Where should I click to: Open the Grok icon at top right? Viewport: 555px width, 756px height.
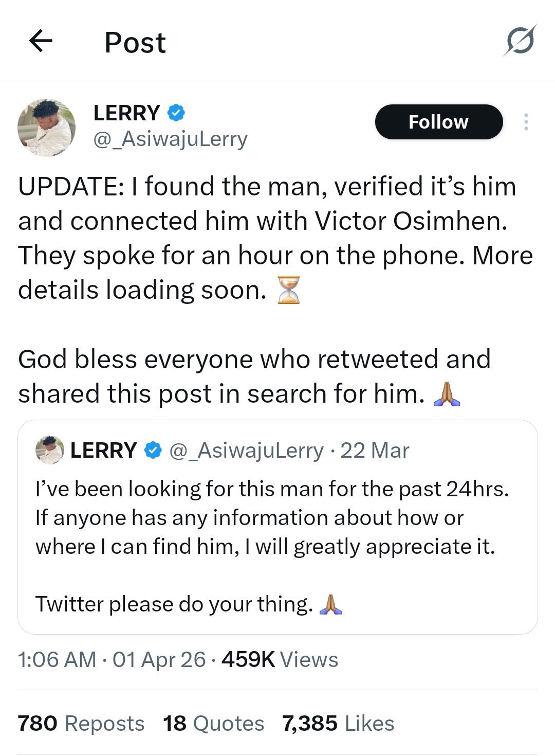point(520,41)
